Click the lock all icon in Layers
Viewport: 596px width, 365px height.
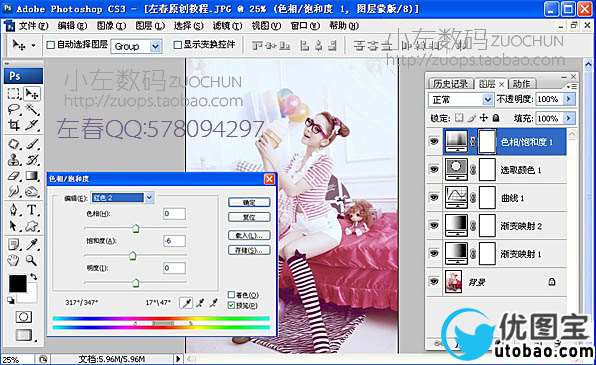pyautogui.click(x=496, y=118)
